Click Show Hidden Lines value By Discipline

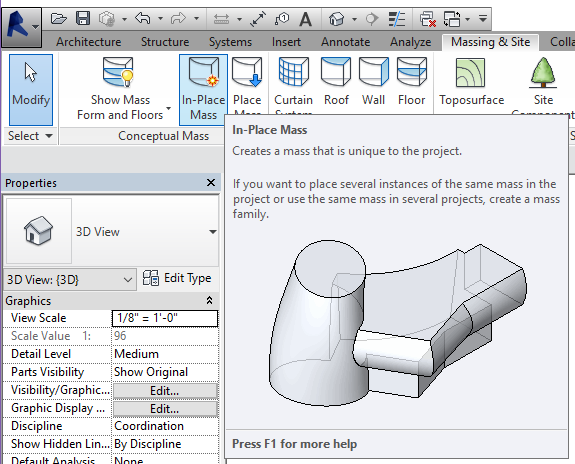[165, 444]
